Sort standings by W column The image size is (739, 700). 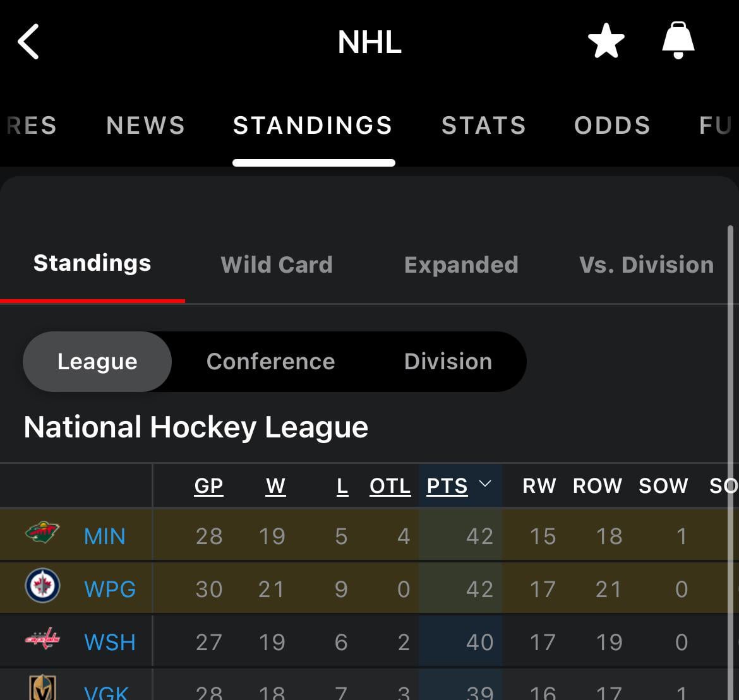(275, 486)
